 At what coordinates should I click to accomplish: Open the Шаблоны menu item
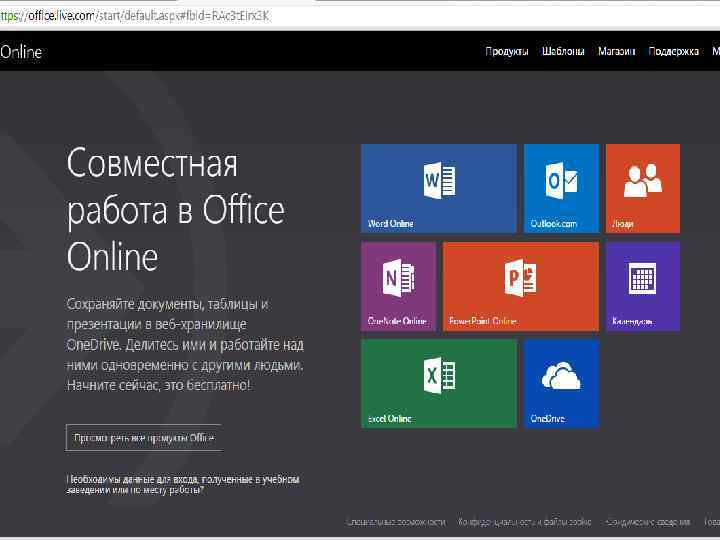[x=563, y=51]
